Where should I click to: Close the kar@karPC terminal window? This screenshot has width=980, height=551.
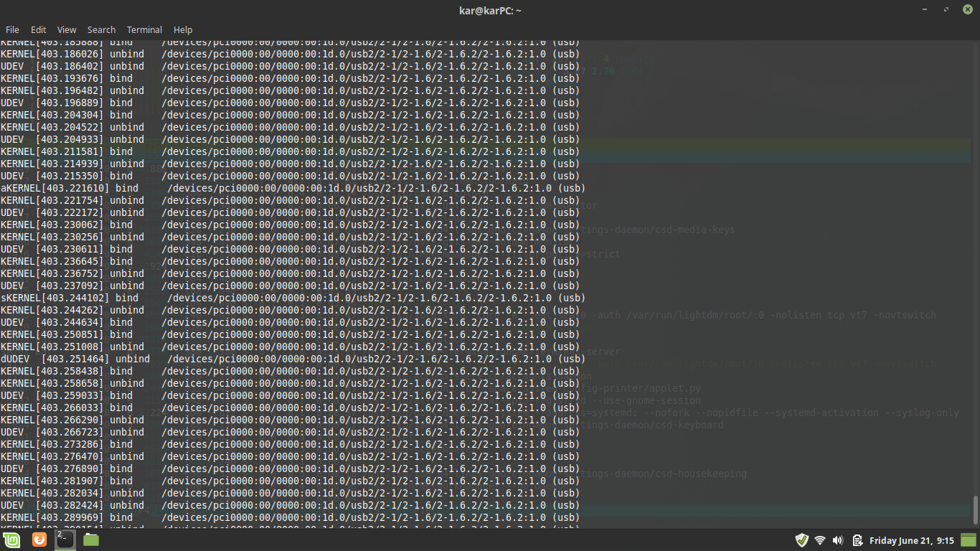[966, 10]
